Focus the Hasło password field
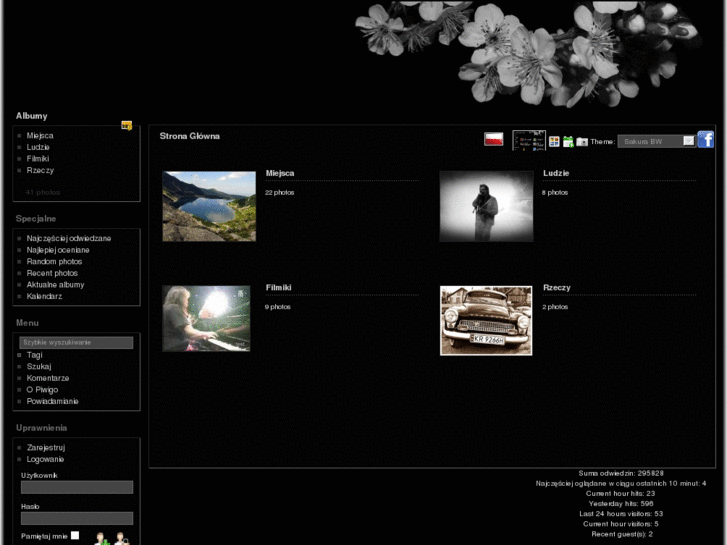 tap(77, 518)
